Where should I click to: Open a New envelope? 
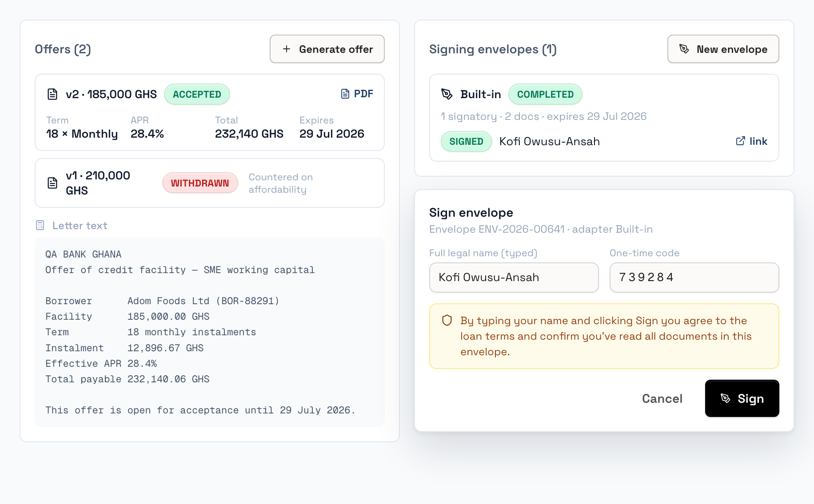[x=723, y=49]
